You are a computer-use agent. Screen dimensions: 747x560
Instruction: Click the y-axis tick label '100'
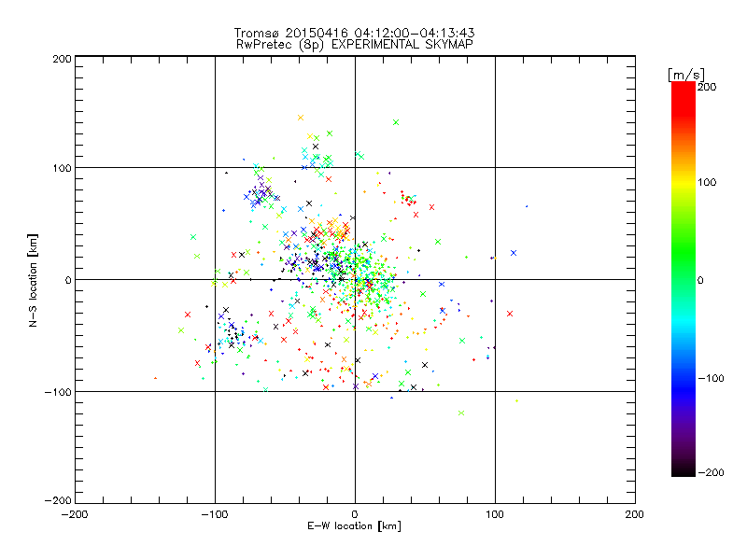[x=62, y=169]
